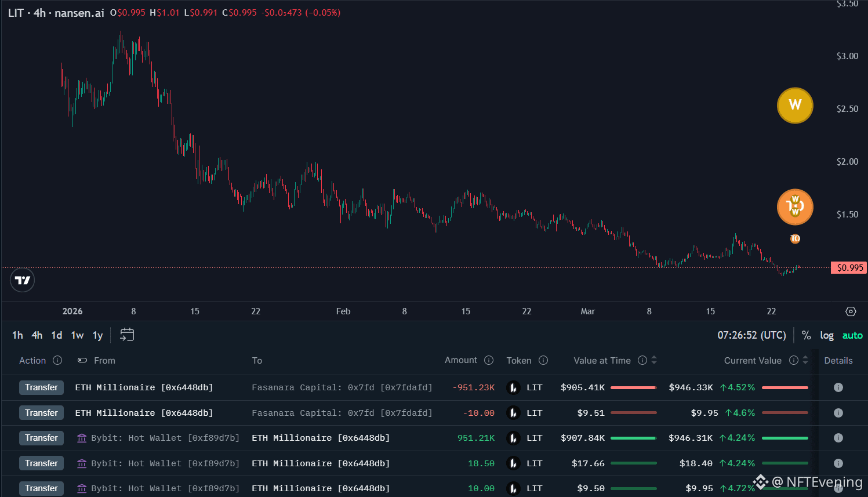Click the Bybit exchange icon in the 18.50 row
Screen dimensions: 868x497
click(x=82, y=463)
